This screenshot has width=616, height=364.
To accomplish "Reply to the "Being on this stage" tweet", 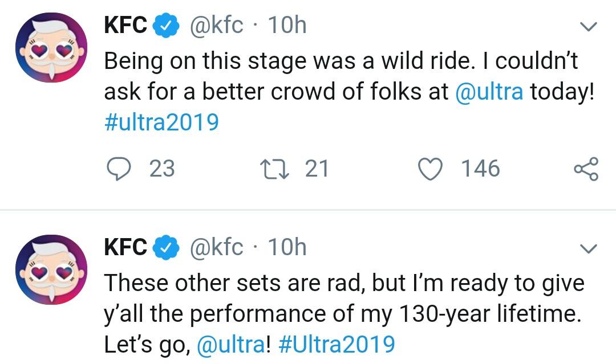I will 118,169.
